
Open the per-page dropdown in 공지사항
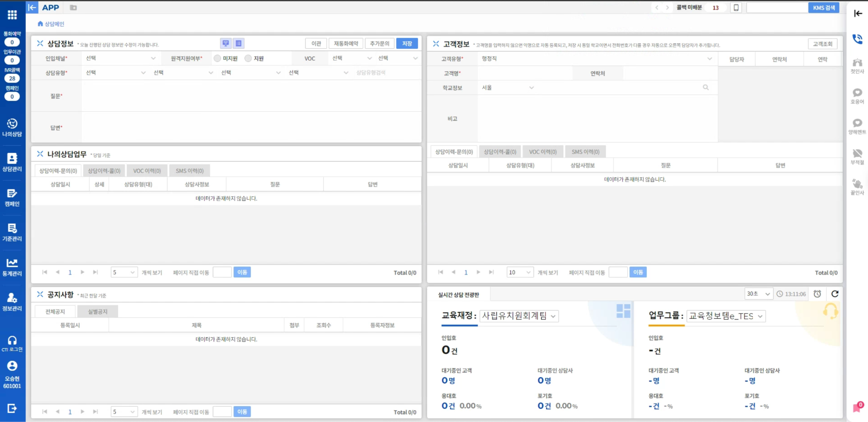[x=124, y=411]
